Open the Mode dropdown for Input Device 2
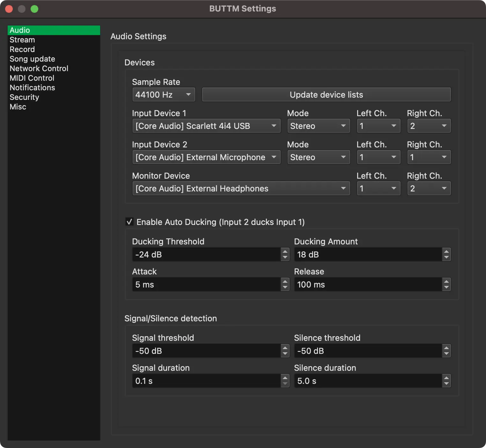Screen dimensions: 486x448 (318, 157)
